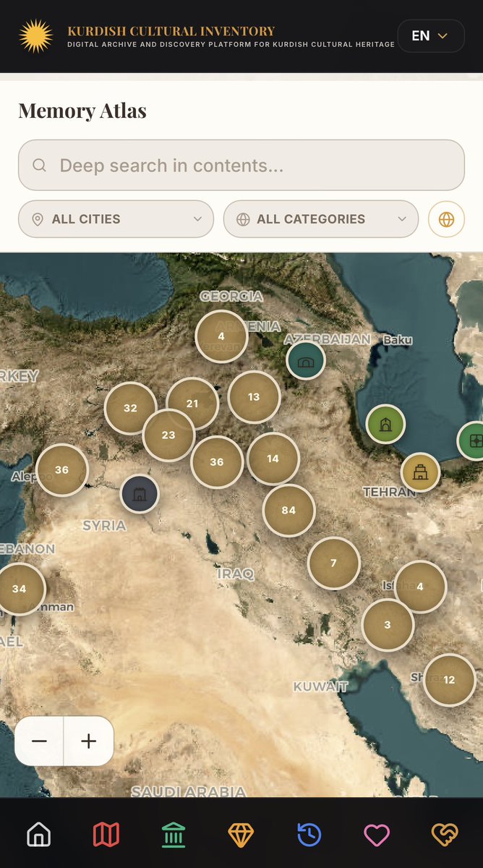Screen dimensions: 483x868
Task: Click the Baku map label
Action: (398, 339)
